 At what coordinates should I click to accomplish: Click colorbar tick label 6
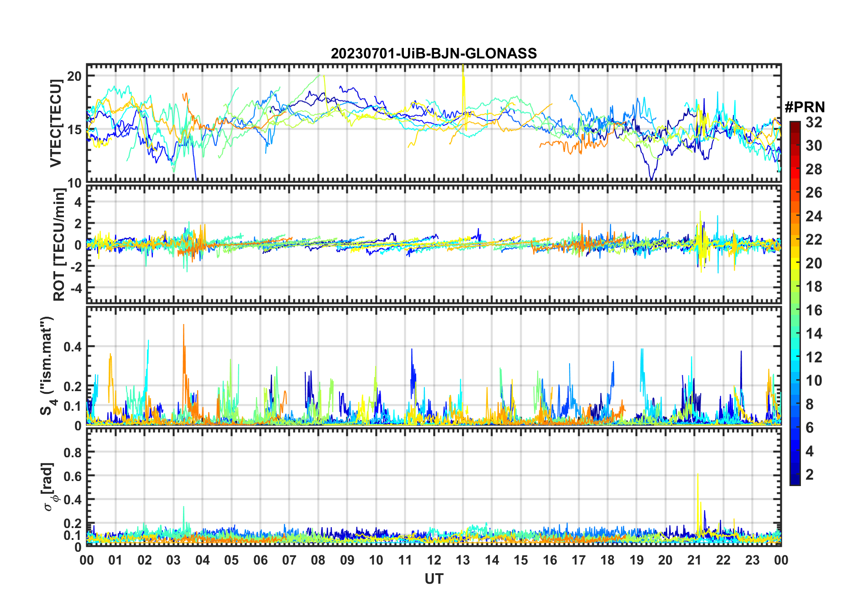(x=810, y=427)
